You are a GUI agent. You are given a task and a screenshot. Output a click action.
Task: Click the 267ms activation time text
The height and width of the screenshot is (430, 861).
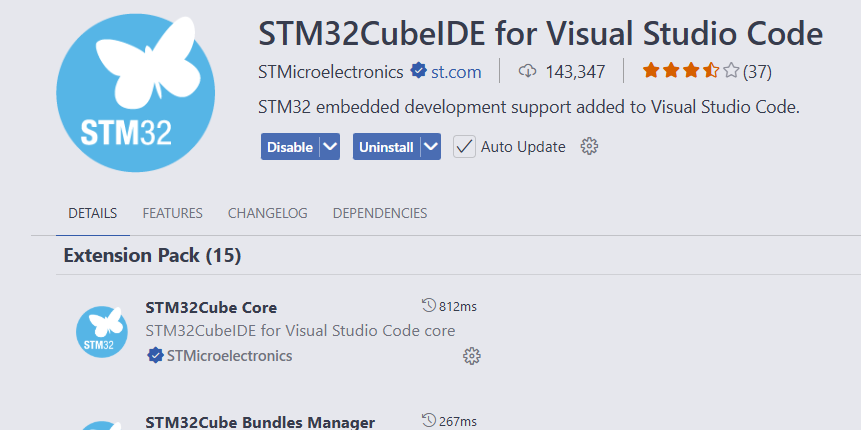point(458,421)
